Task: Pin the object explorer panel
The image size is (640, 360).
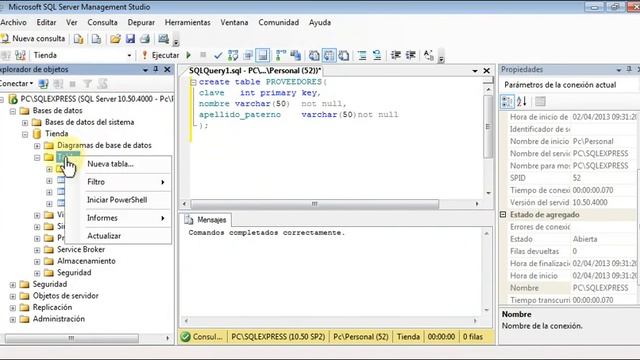Action: point(156,70)
